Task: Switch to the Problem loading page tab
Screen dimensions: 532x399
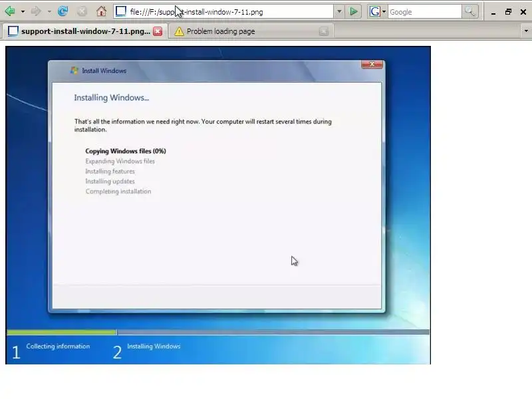Action: [251, 31]
